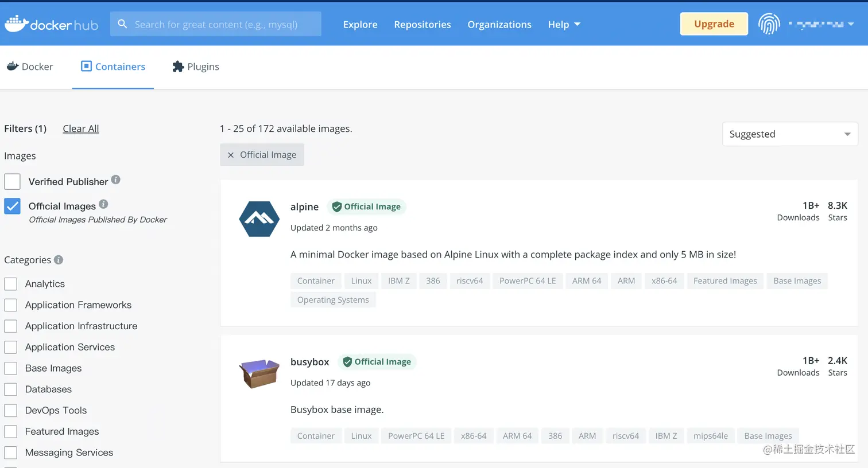This screenshot has width=868, height=468.
Task: Open the alpine image logo
Action: point(259,219)
